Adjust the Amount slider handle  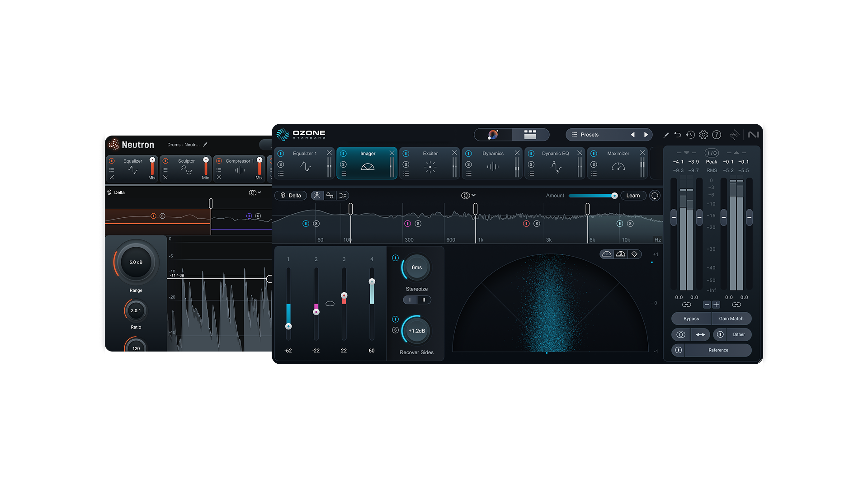pyautogui.click(x=614, y=196)
